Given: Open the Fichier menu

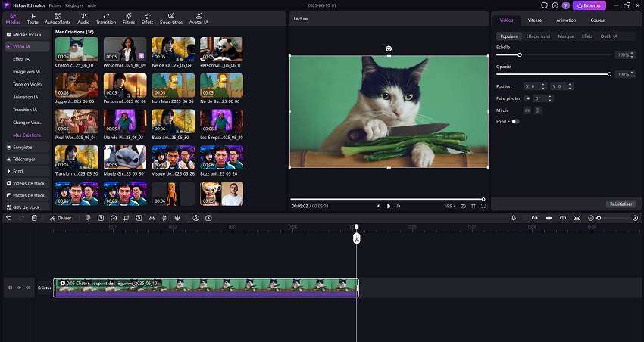Looking at the screenshot, I should point(55,6).
